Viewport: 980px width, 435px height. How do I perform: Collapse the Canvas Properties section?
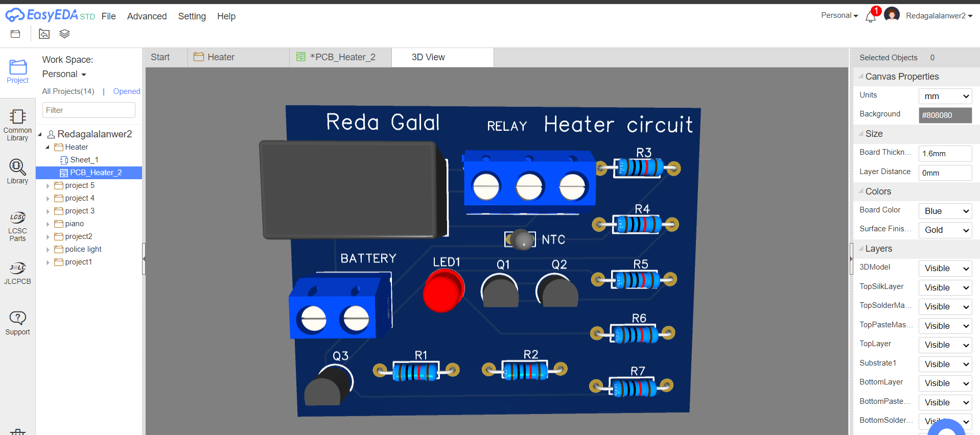click(861, 76)
